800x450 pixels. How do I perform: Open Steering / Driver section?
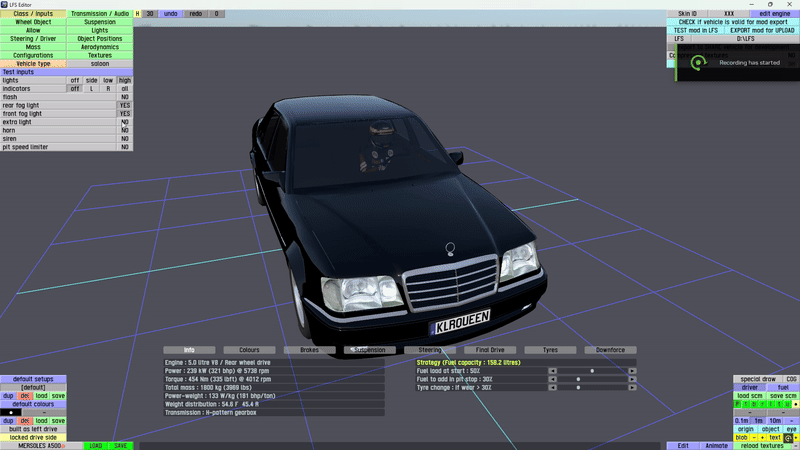coord(33,39)
